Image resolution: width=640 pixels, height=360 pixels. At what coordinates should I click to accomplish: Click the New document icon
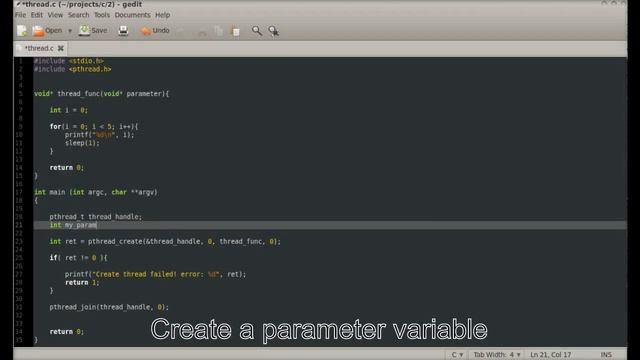click(22, 31)
